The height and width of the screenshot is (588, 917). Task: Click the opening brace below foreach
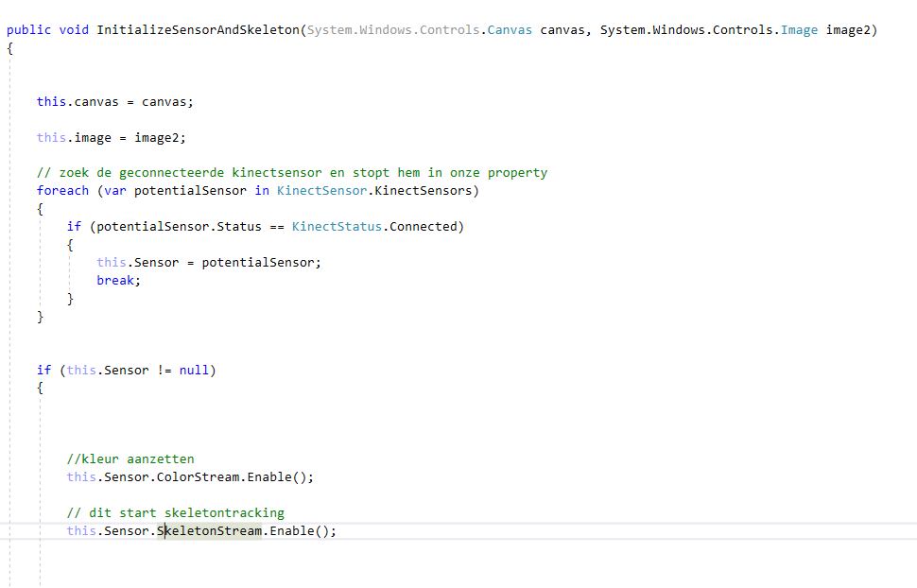click(x=40, y=209)
